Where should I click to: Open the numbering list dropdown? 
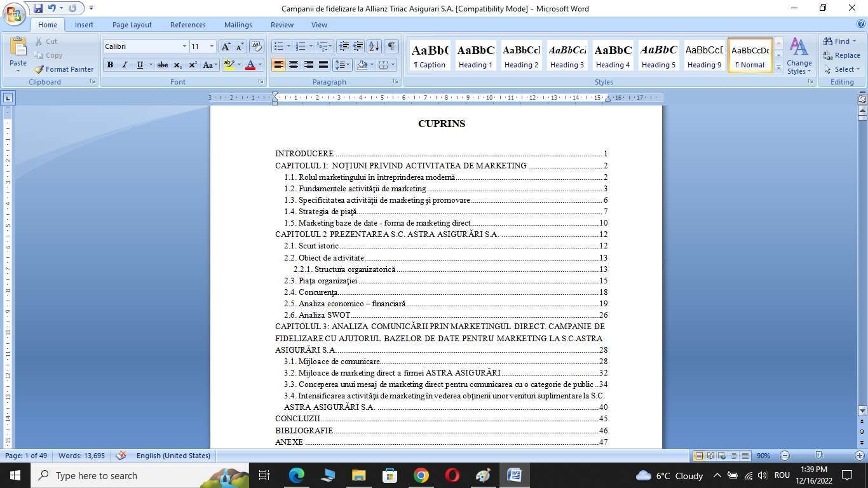point(310,46)
